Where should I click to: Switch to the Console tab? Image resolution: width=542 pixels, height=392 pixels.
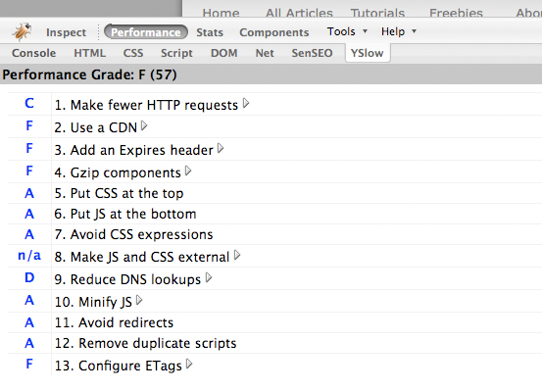pos(33,53)
